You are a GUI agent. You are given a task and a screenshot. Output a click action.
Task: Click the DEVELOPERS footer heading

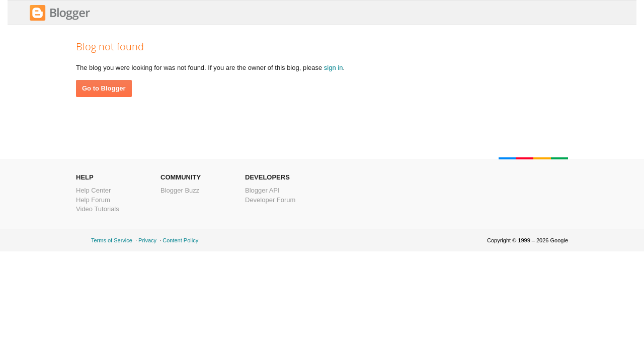click(267, 177)
